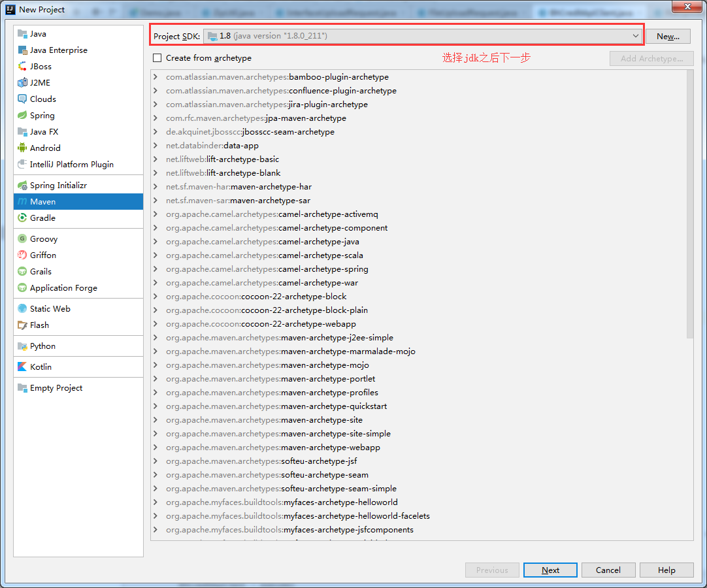Click the archetype list vertical scrollbar
The height and width of the screenshot is (588, 707).
(x=690, y=204)
